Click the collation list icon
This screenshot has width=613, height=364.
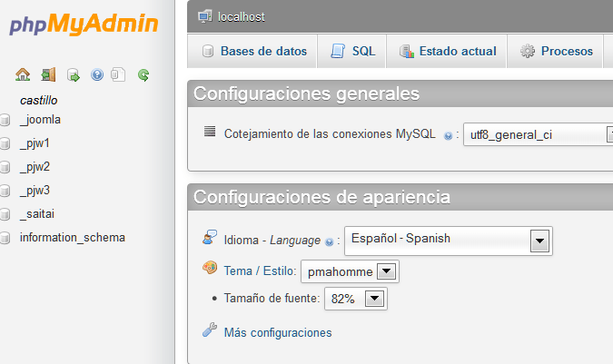click(x=210, y=132)
